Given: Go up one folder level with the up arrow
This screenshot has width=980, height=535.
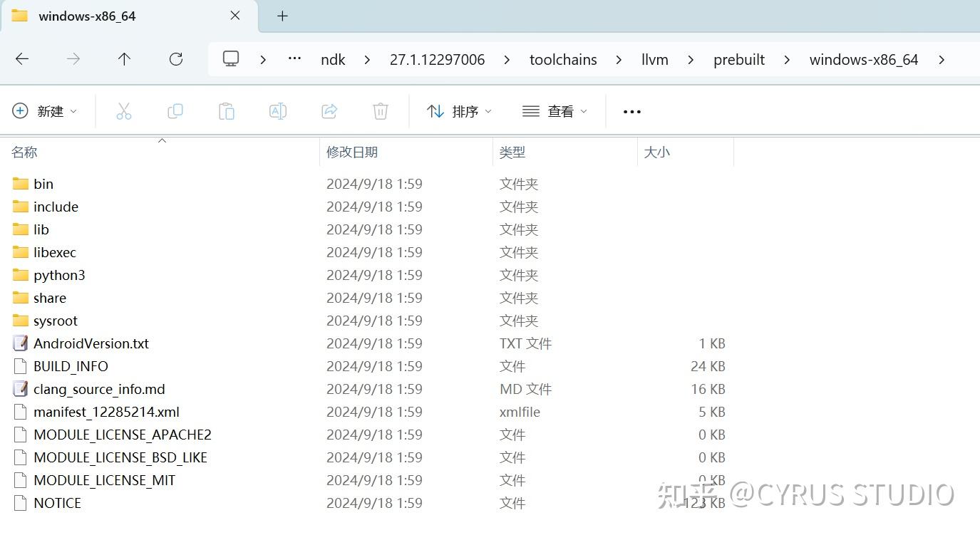Looking at the screenshot, I should click(123, 59).
